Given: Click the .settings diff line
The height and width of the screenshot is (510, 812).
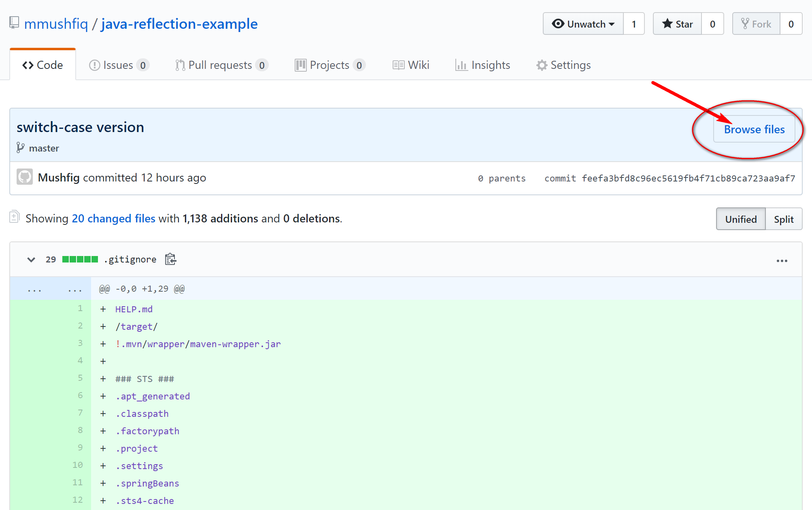Looking at the screenshot, I should (x=446, y=466).
